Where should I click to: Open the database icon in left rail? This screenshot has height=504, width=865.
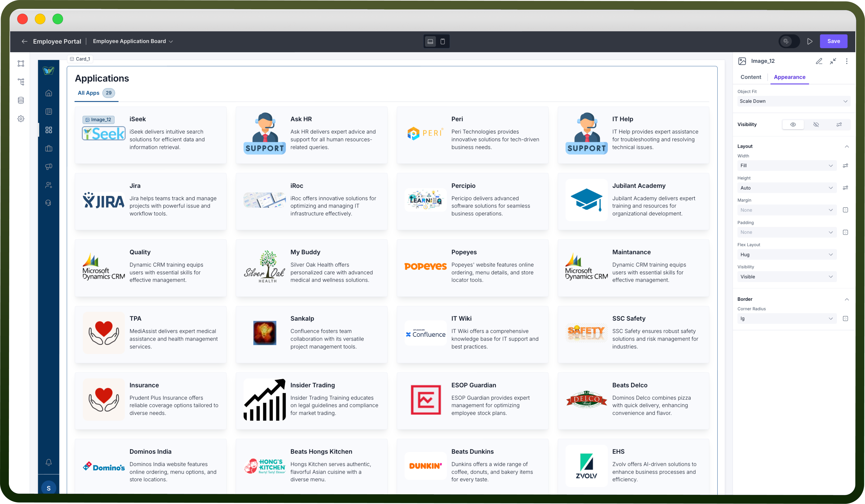click(21, 100)
